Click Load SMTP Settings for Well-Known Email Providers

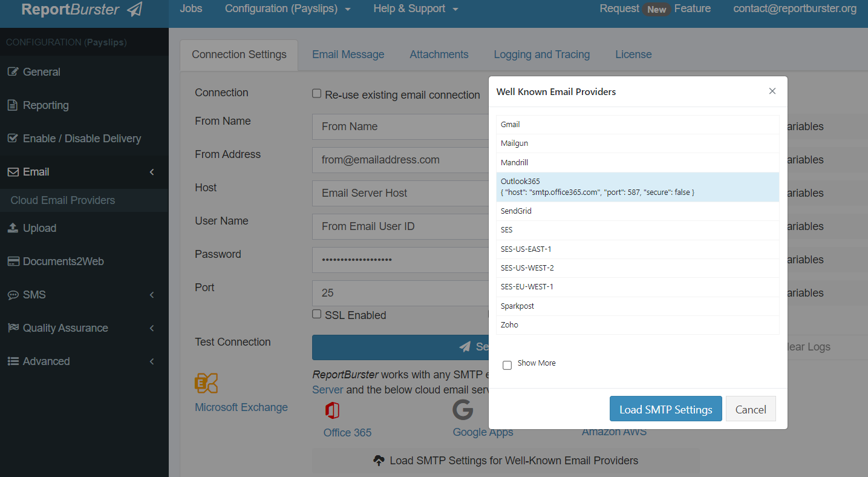[x=506, y=461]
